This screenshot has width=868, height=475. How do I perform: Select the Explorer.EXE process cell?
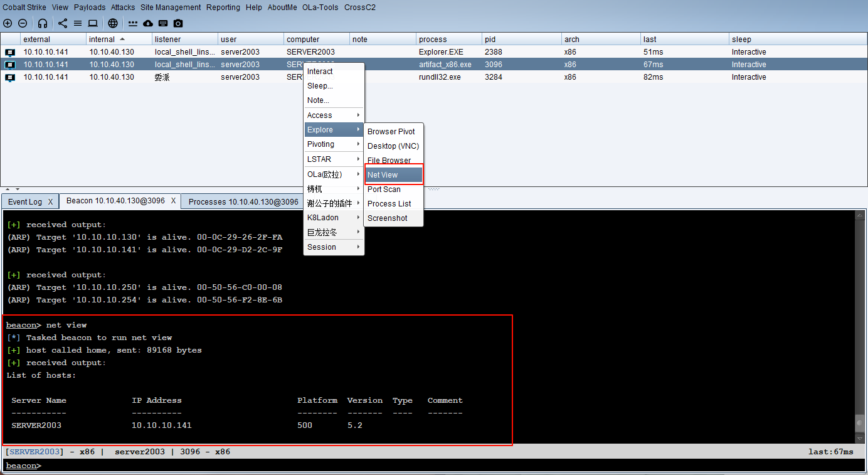tap(449, 52)
